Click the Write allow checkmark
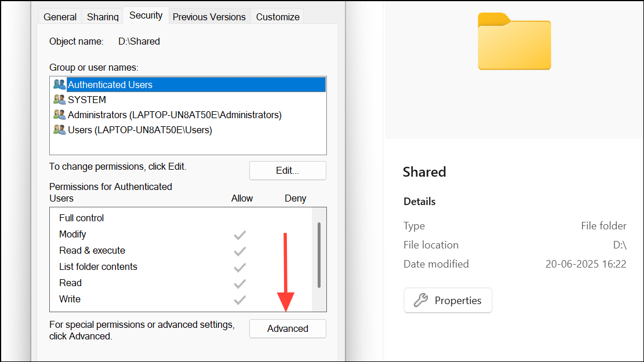 point(239,299)
